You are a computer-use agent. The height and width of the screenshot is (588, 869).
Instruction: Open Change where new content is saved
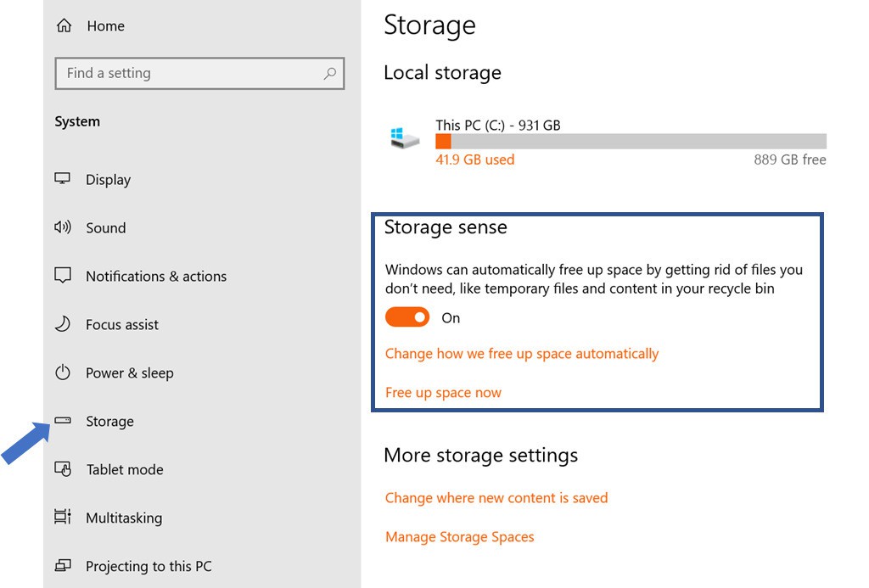496,498
